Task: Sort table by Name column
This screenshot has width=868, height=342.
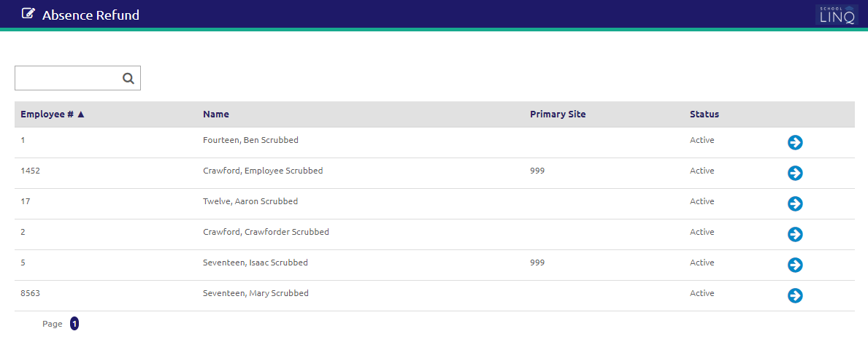Action: coord(216,114)
